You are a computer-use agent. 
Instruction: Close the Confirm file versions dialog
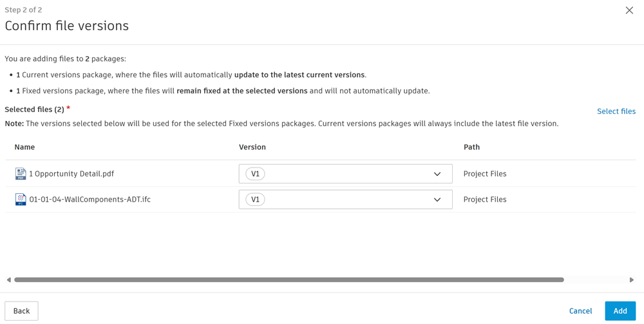pos(629,10)
